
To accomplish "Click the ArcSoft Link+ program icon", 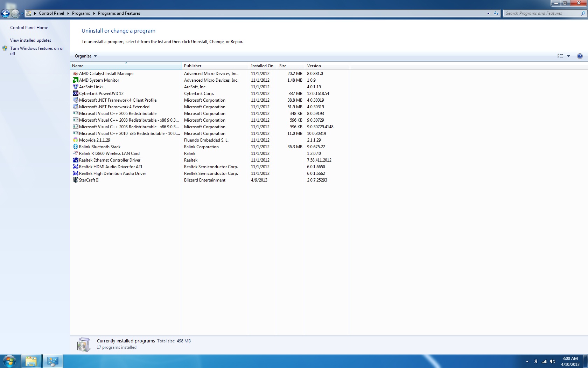I will 75,87.
